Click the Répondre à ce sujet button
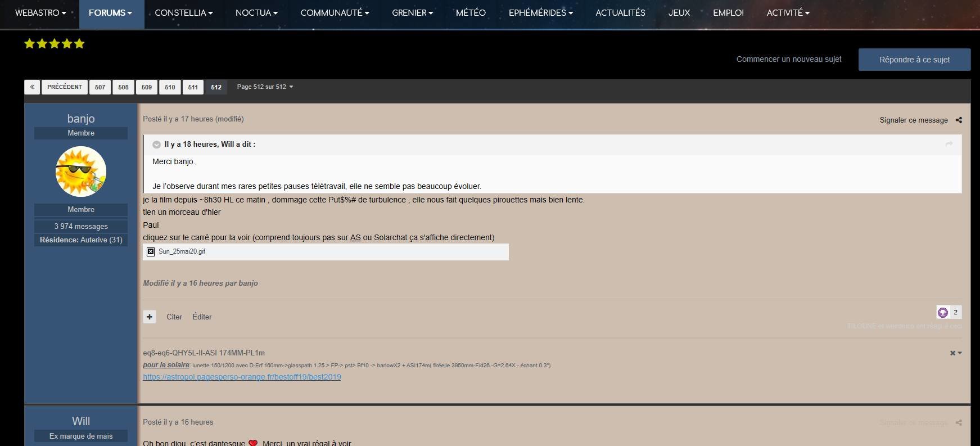 [914, 60]
